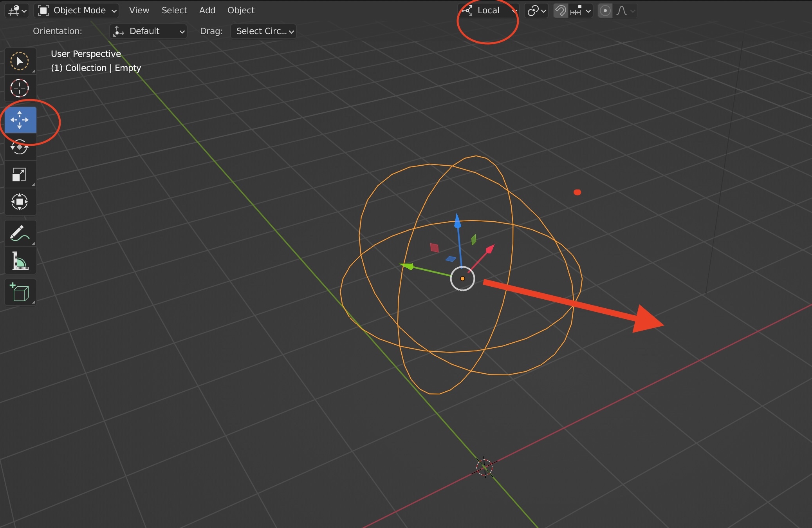
Task: Open the editor type selector
Action: click(x=17, y=11)
